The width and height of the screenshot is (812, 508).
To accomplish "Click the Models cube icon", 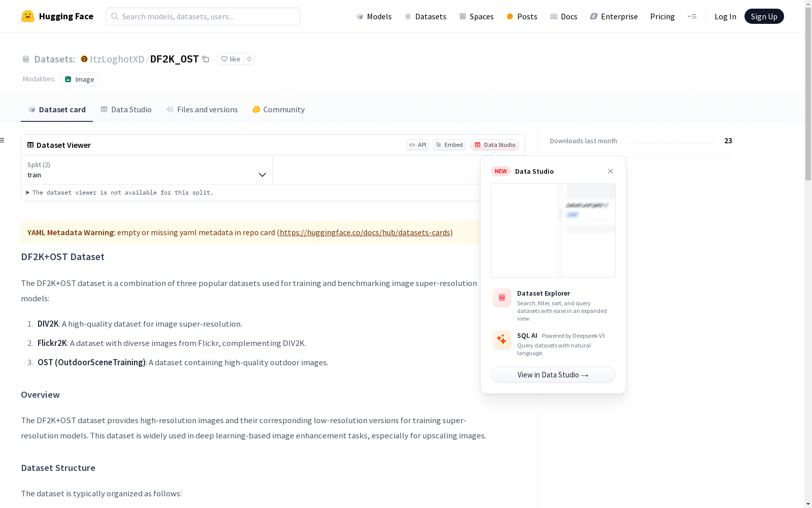I will coord(360,16).
